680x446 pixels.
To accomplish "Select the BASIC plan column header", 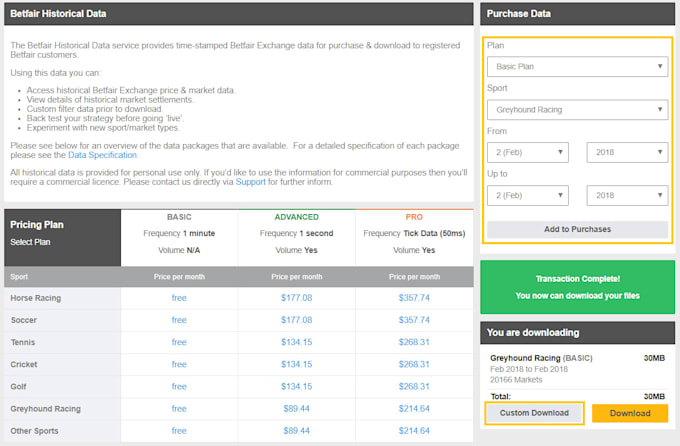I will [179, 217].
